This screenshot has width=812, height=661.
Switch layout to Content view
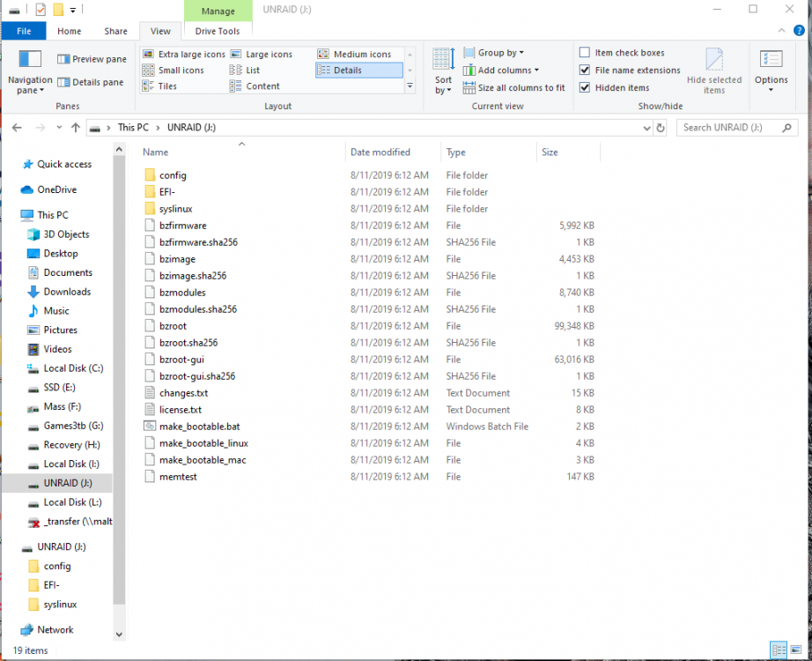(x=255, y=86)
